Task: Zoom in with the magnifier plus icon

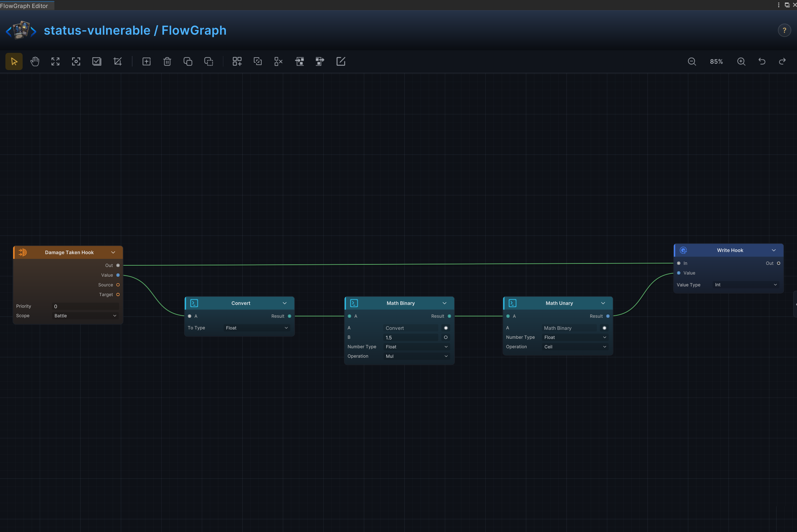Action: (x=741, y=61)
